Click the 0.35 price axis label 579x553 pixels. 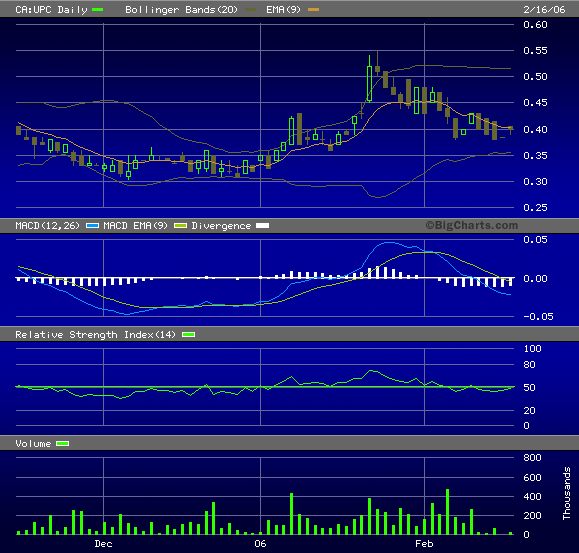click(x=535, y=155)
